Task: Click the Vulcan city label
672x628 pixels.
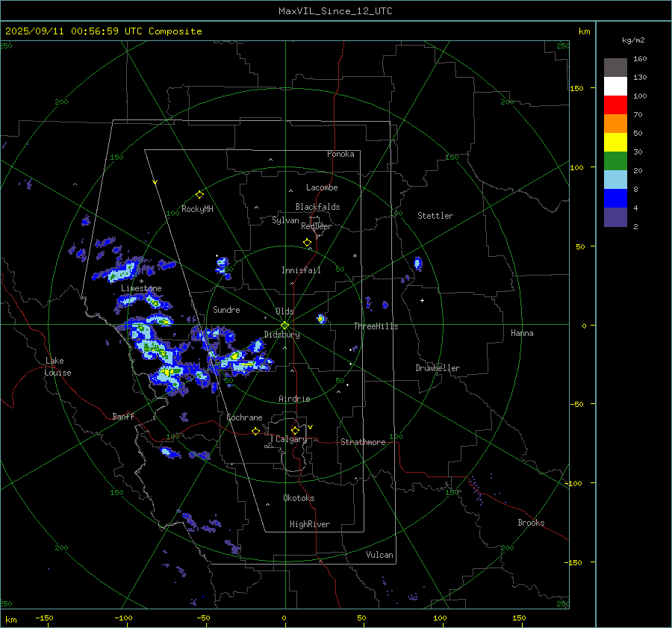Action: (x=379, y=555)
